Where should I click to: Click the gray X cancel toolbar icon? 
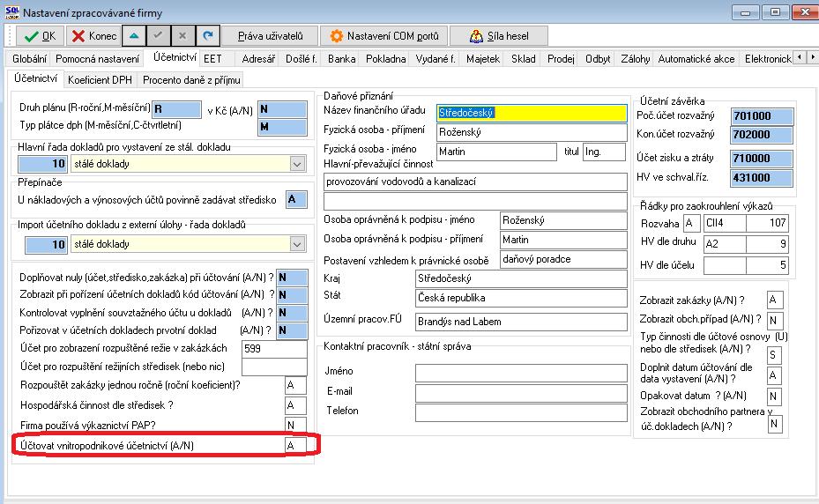tap(182, 36)
